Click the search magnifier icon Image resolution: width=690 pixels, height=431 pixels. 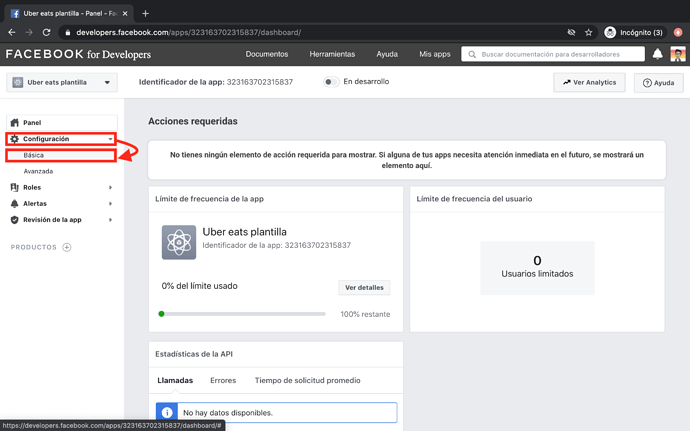point(472,54)
